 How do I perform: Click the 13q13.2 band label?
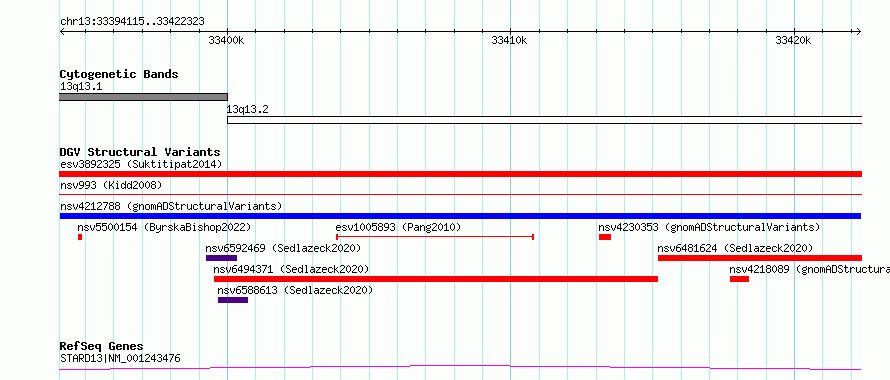[x=247, y=110]
